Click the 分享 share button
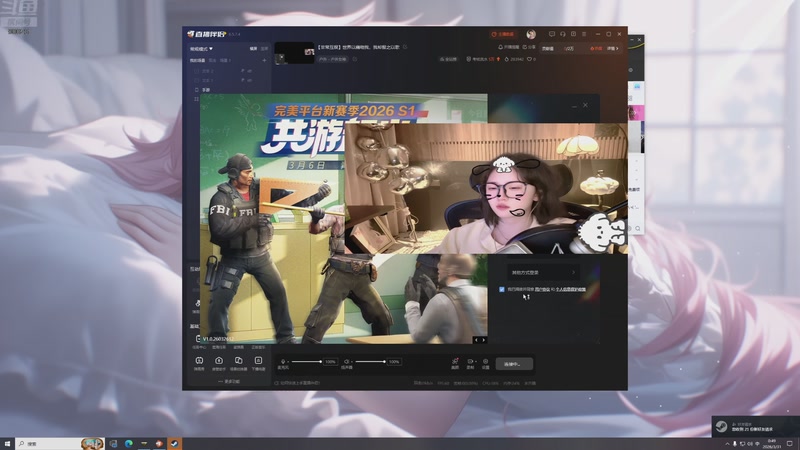 click(x=529, y=47)
